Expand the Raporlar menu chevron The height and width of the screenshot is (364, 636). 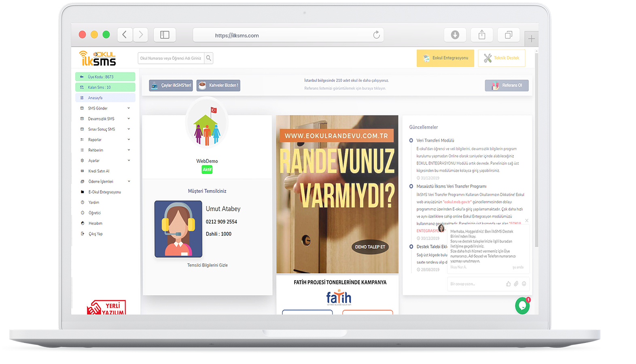pos(129,140)
